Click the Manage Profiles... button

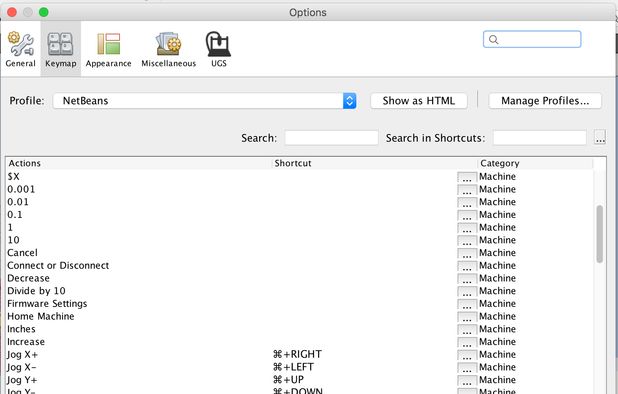click(545, 101)
